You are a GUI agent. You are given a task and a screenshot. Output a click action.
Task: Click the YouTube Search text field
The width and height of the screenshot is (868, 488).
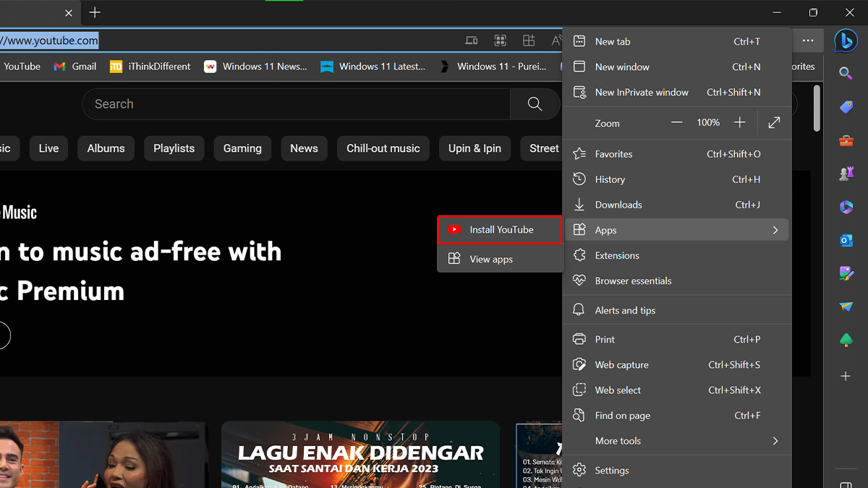tap(297, 104)
